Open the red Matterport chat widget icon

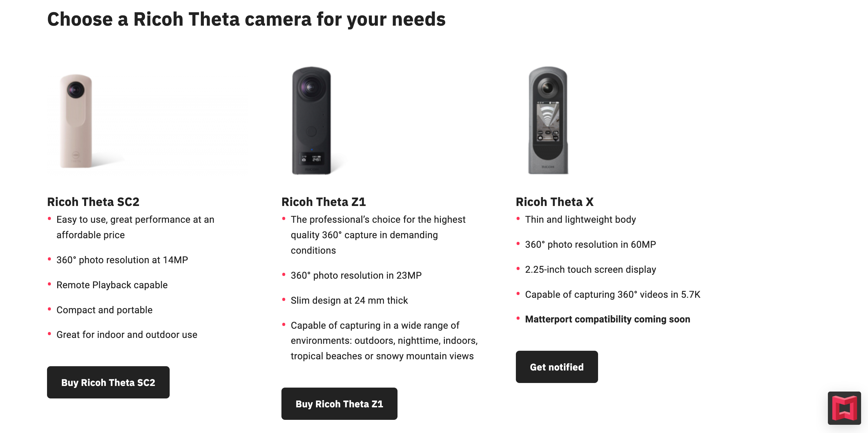pyautogui.click(x=844, y=408)
